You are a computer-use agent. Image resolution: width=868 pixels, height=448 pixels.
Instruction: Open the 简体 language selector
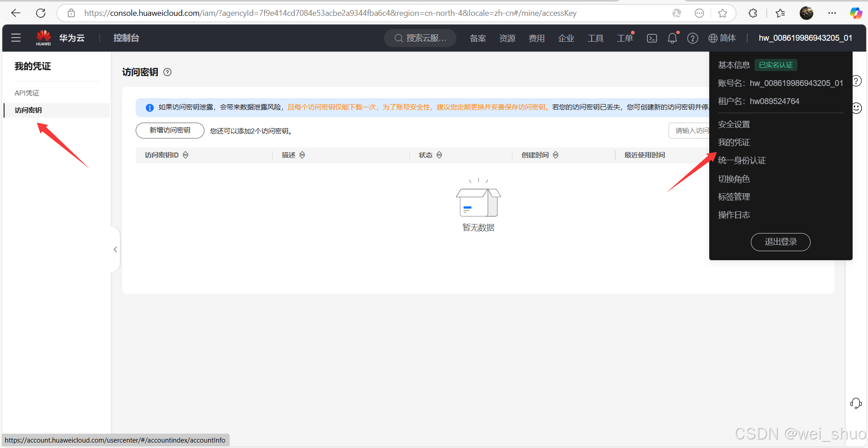point(722,38)
